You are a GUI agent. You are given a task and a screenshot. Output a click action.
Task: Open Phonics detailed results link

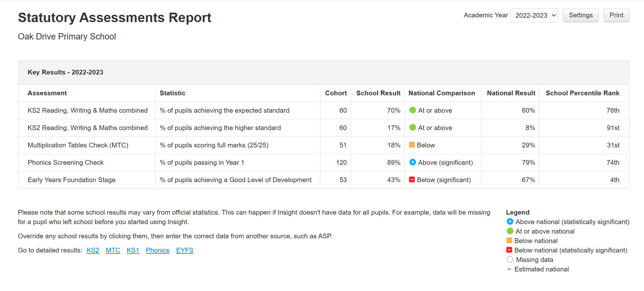157,250
